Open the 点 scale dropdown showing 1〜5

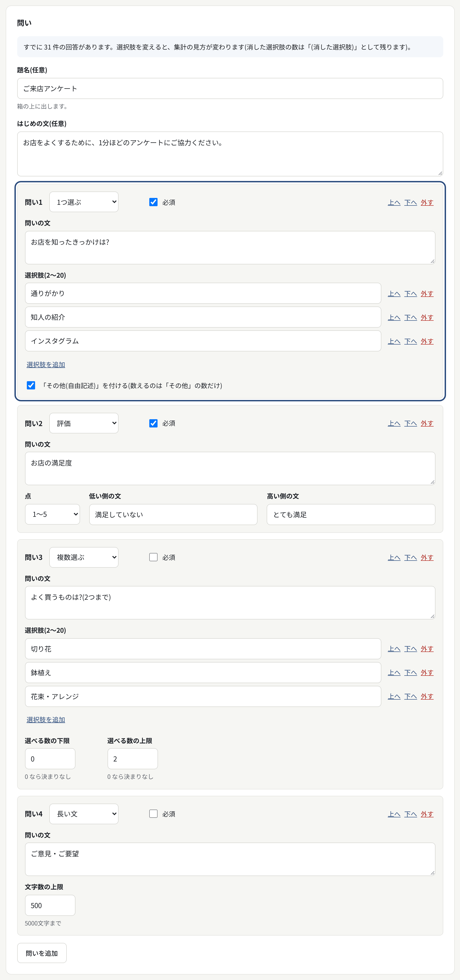click(53, 514)
